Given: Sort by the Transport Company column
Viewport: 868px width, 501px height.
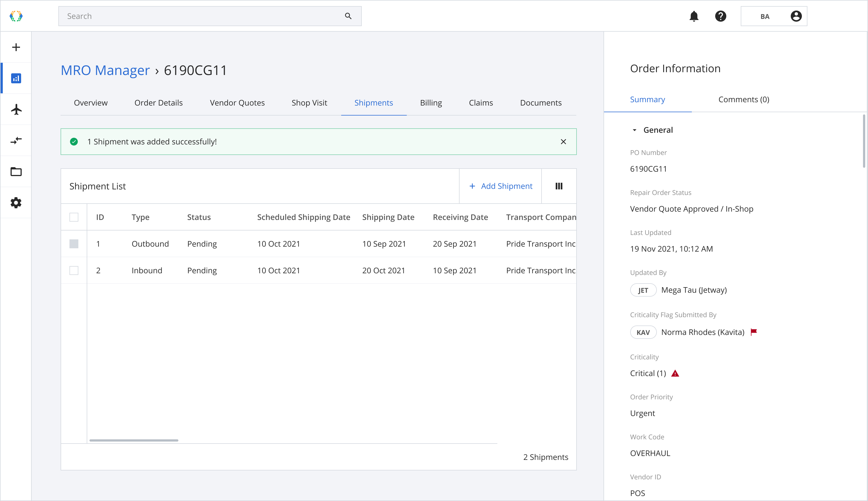Looking at the screenshot, I should click(x=541, y=217).
